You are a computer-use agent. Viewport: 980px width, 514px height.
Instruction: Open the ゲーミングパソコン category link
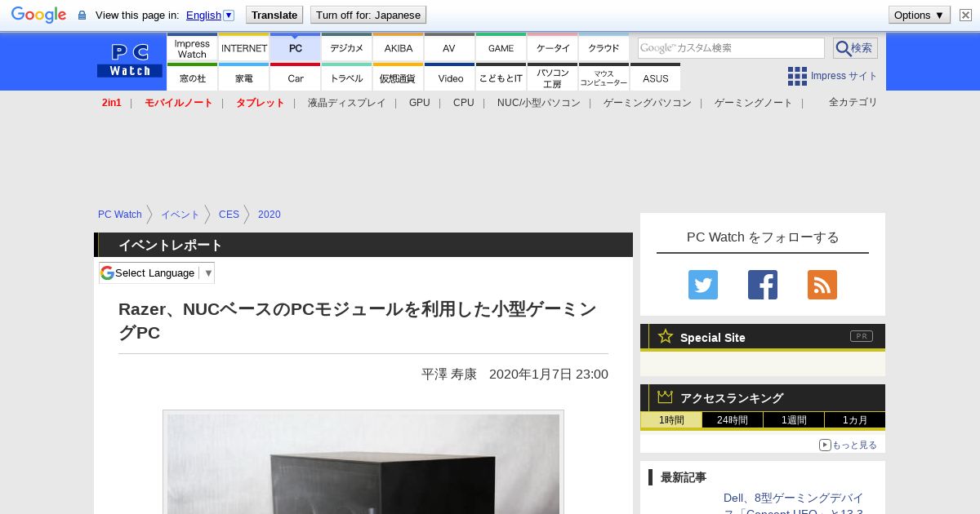648,103
